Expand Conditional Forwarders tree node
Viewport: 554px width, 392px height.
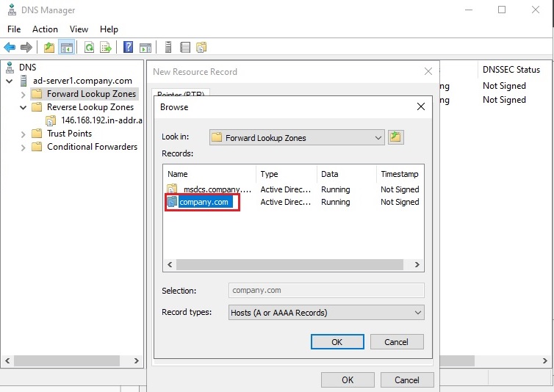pyautogui.click(x=23, y=147)
